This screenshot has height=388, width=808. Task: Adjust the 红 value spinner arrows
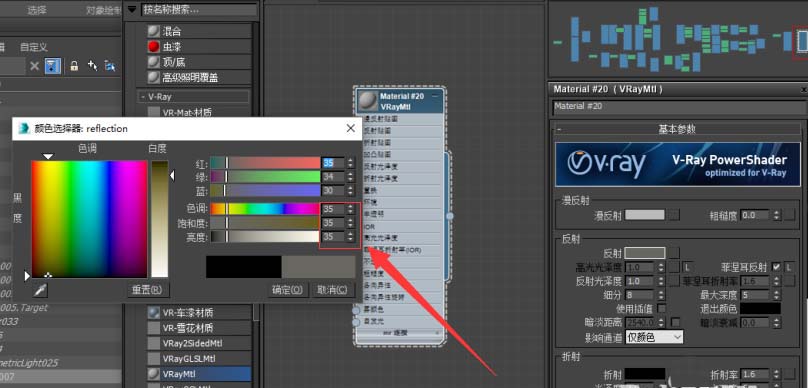click(350, 163)
